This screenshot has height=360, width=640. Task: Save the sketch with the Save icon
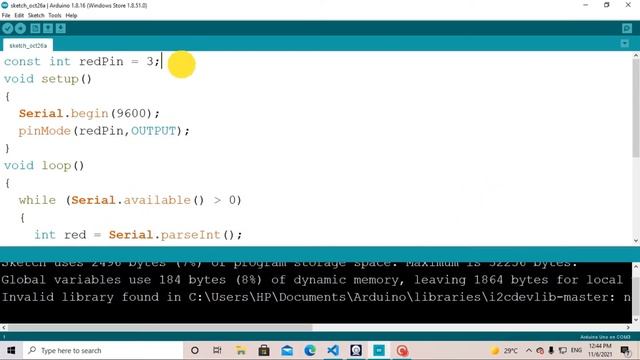tap(61, 28)
